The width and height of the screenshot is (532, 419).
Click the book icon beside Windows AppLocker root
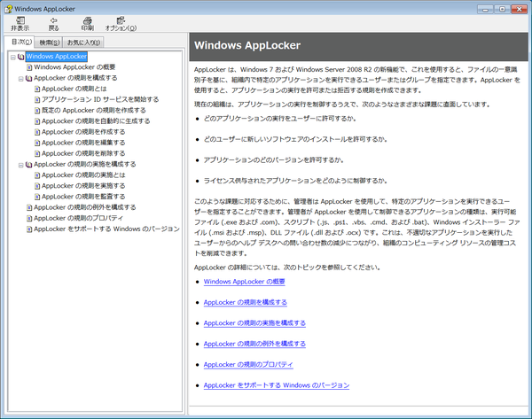[20, 57]
